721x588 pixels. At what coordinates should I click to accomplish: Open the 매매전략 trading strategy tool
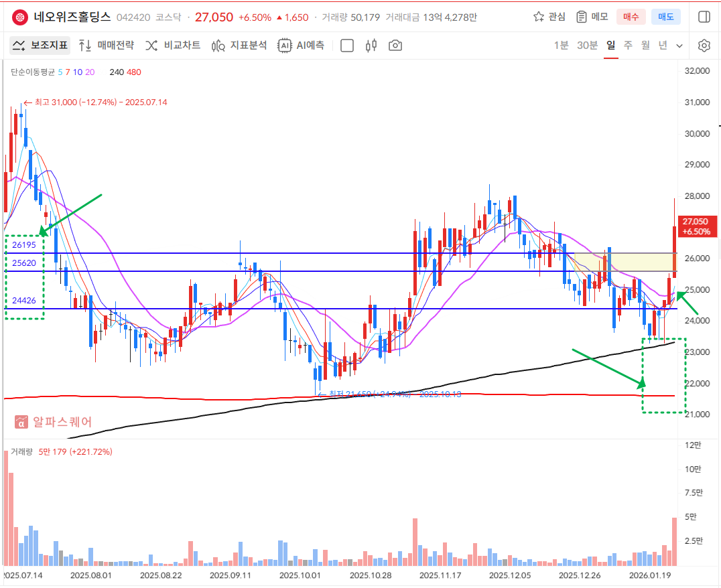pyautogui.click(x=106, y=46)
